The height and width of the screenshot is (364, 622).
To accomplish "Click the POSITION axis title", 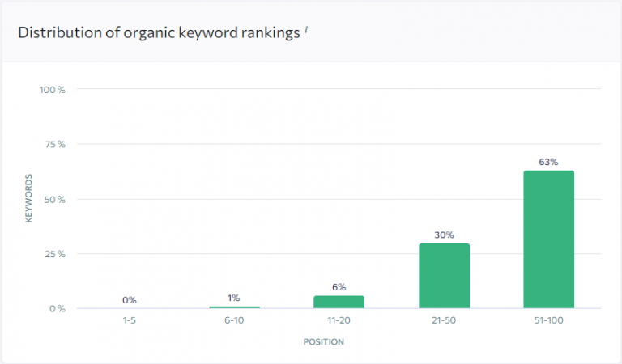I will coord(324,342).
